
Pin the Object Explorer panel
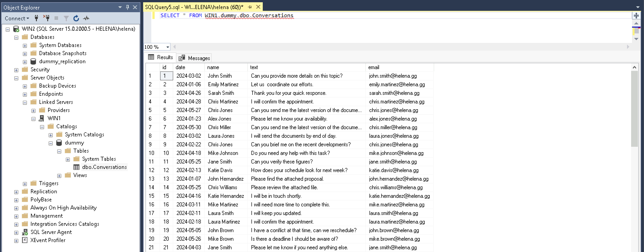coord(128,7)
